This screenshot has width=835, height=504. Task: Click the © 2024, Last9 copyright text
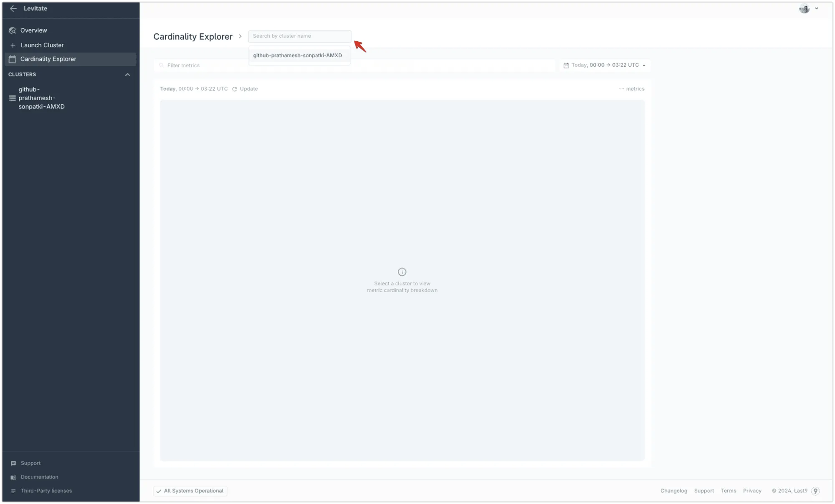(789, 491)
